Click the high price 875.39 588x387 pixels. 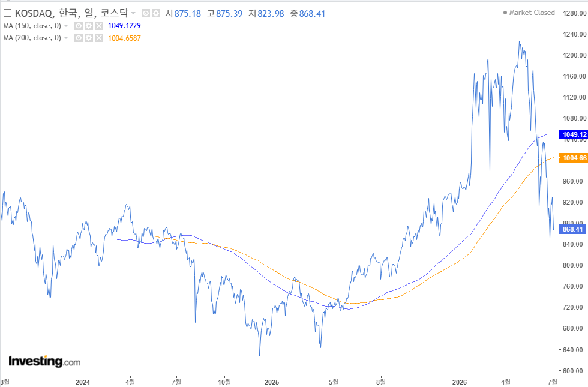tap(229, 14)
